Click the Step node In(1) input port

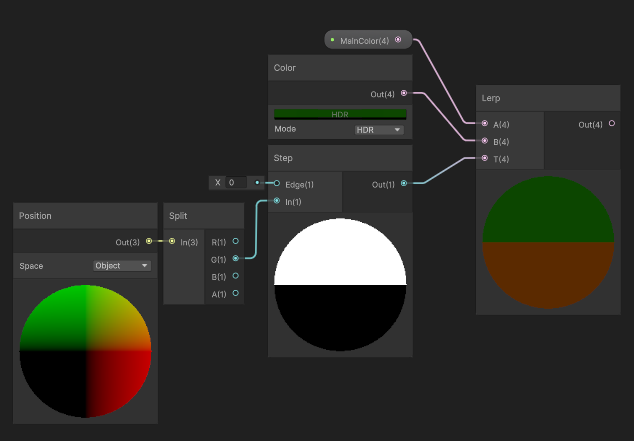coord(277,201)
